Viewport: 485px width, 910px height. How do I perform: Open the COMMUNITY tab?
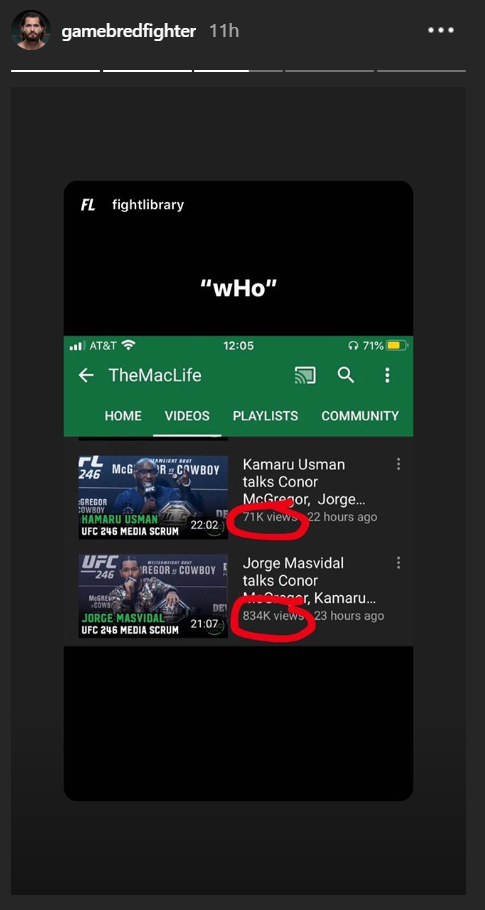point(360,416)
